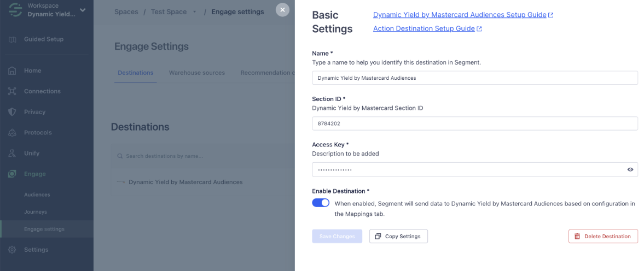644x271 pixels.
Task: Open Settings label in the sidebar
Action: click(36, 250)
